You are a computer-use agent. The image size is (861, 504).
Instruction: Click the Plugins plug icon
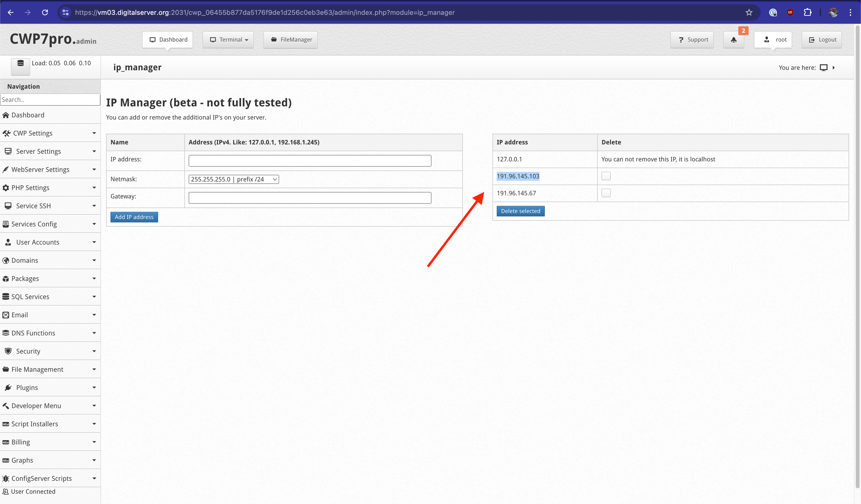point(8,388)
